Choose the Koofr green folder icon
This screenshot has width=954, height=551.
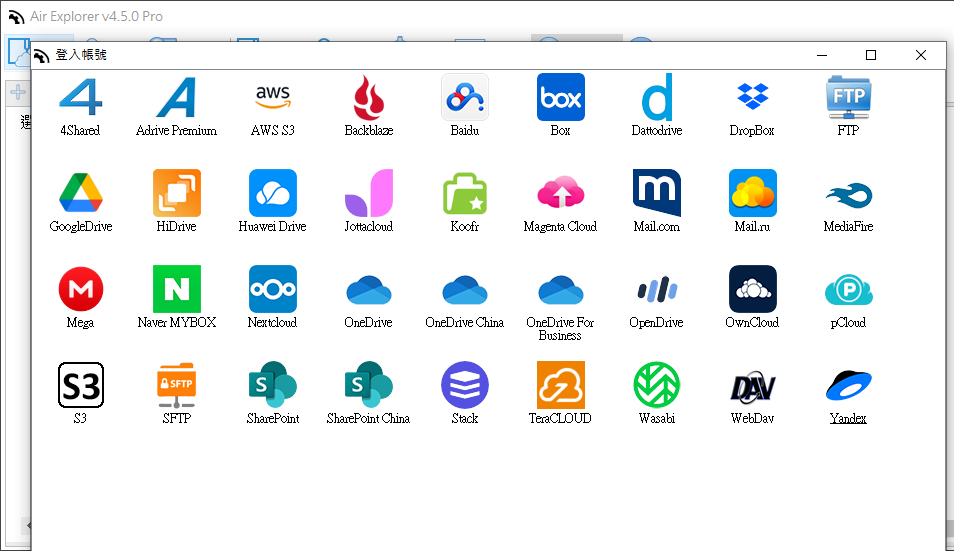point(465,193)
